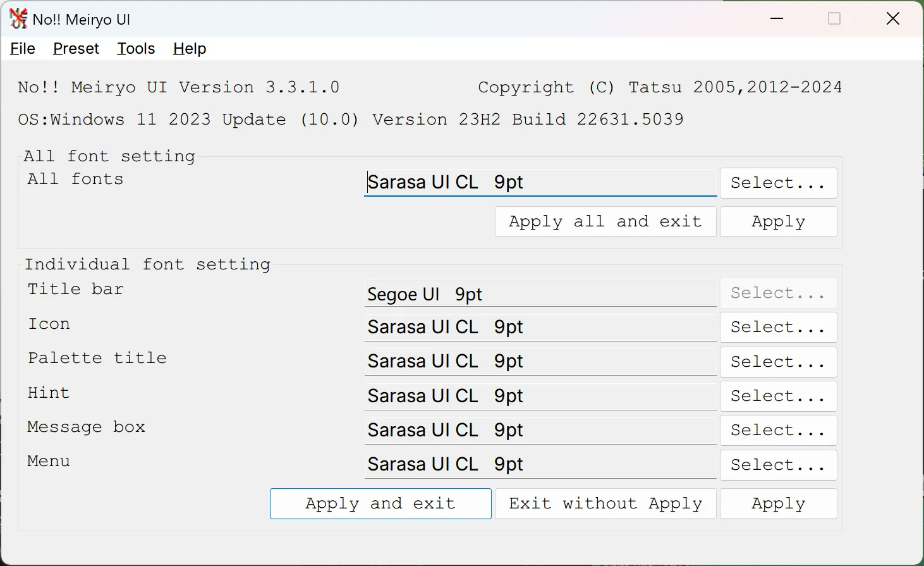The height and width of the screenshot is (566, 924).
Task: Pick Message box font with Select button
Action: (778, 431)
